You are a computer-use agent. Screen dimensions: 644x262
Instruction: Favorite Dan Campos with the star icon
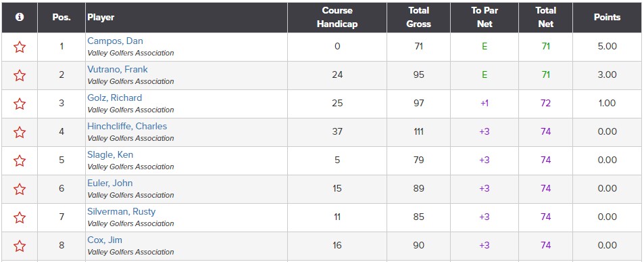click(20, 47)
